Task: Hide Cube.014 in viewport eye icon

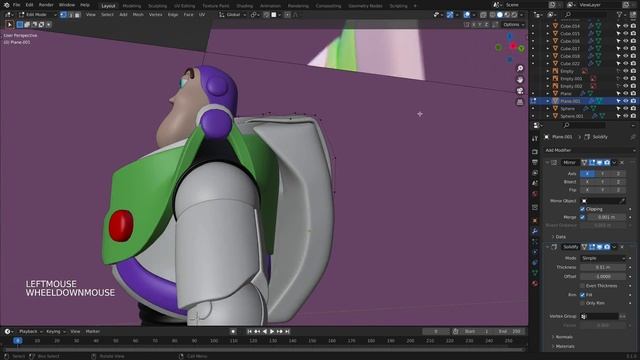Action: 626,26
